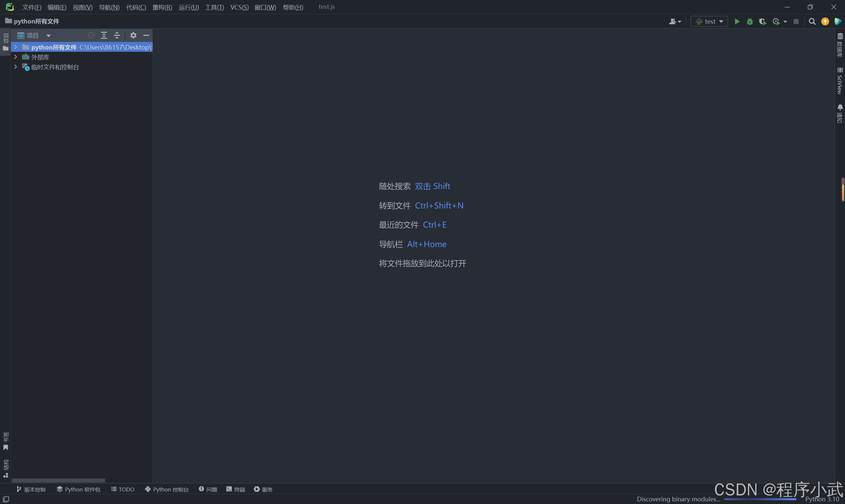The image size is (845, 504).
Task: Toggle tool window bars in the status corner
Action: pos(6,499)
